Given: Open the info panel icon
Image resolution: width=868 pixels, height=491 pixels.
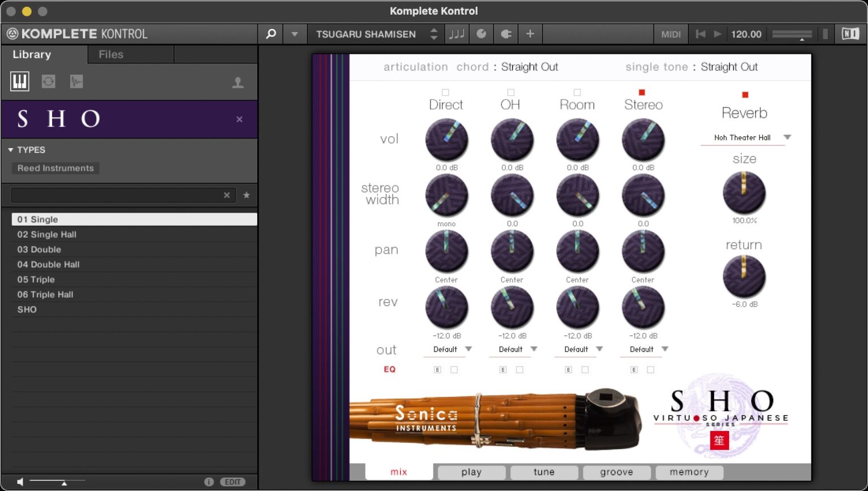Looking at the screenshot, I should (x=209, y=482).
